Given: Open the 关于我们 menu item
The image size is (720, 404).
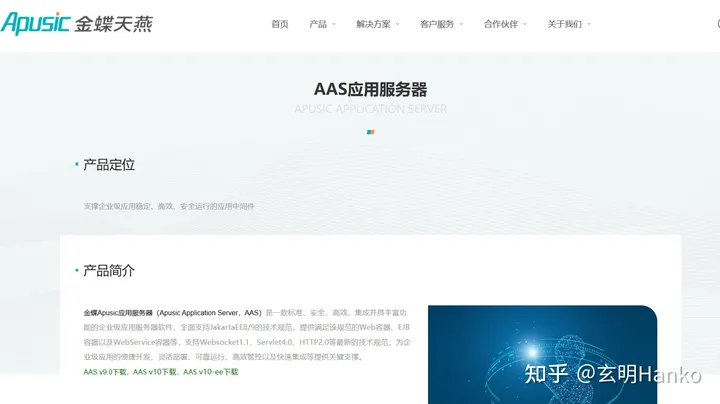Looking at the screenshot, I should tap(564, 24).
